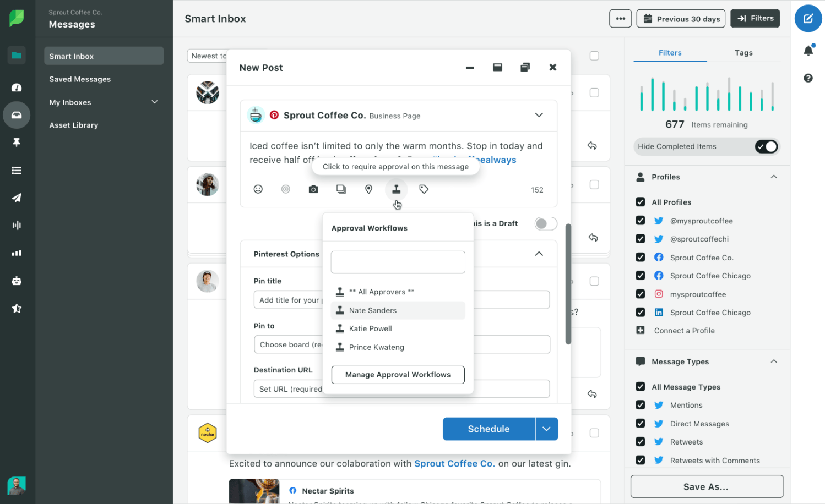Click the tag icon in composer toolbar

tap(424, 189)
